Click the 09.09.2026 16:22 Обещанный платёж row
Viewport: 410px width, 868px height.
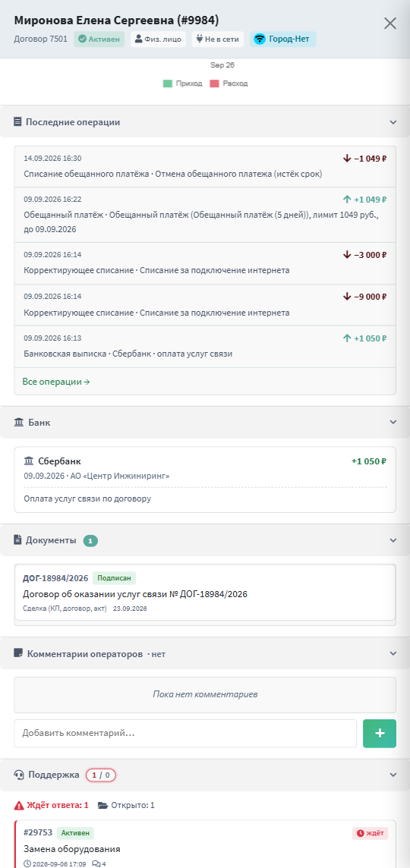pyautogui.click(x=205, y=215)
